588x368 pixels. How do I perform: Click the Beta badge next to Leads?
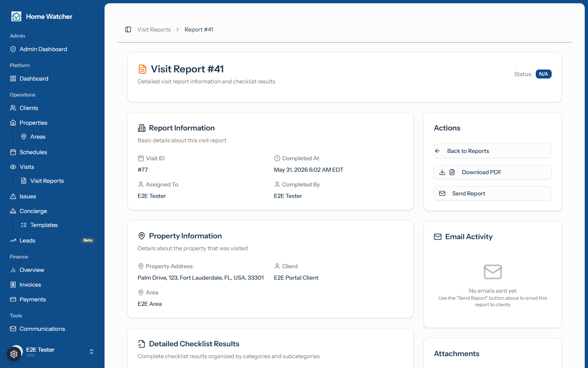pyautogui.click(x=88, y=240)
